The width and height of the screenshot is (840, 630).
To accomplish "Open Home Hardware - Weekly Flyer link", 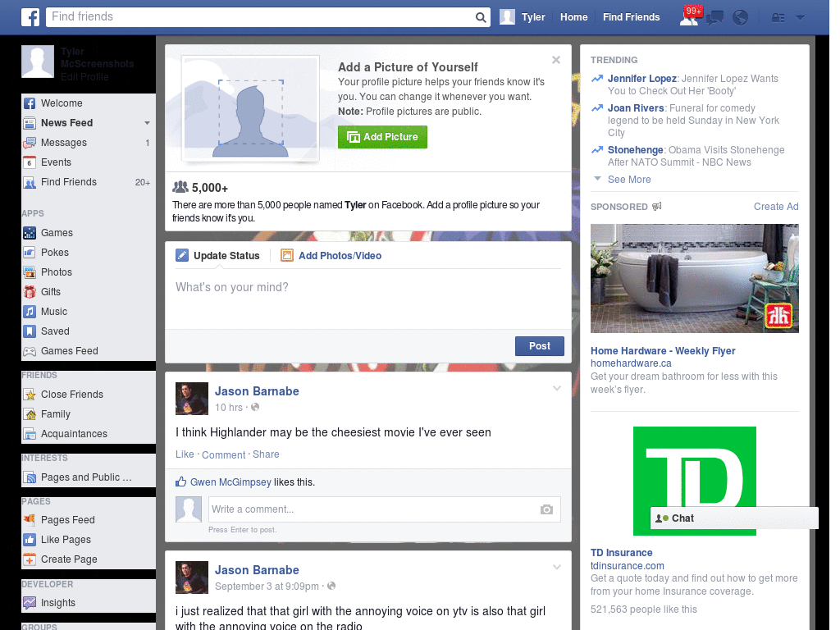I will (663, 351).
